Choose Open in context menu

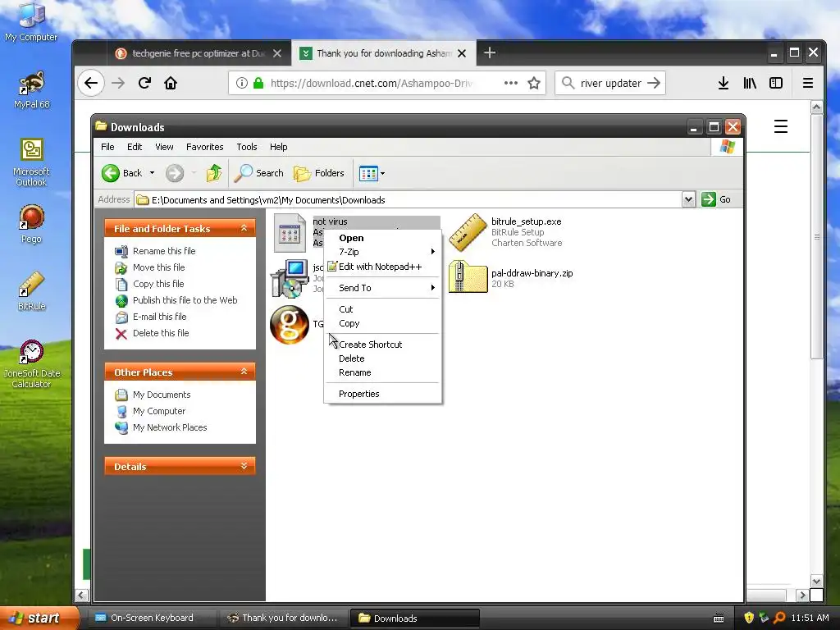coord(382,238)
